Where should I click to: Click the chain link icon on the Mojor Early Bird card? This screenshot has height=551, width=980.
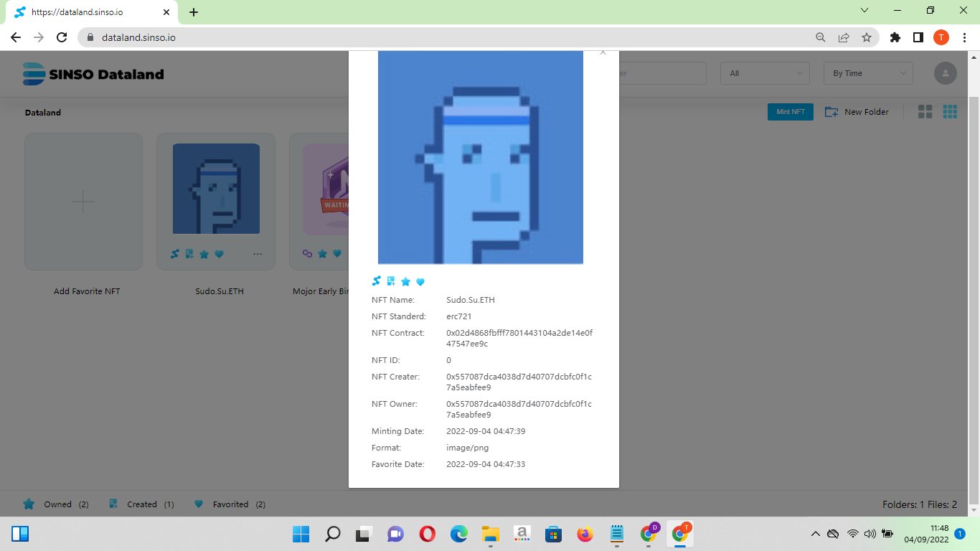coord(307,253)
